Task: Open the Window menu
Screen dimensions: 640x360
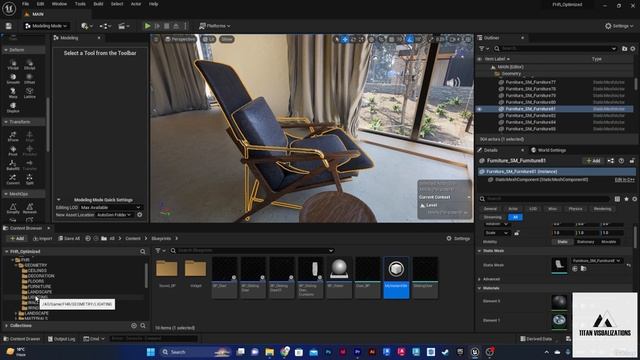Action: pos(59,4)
